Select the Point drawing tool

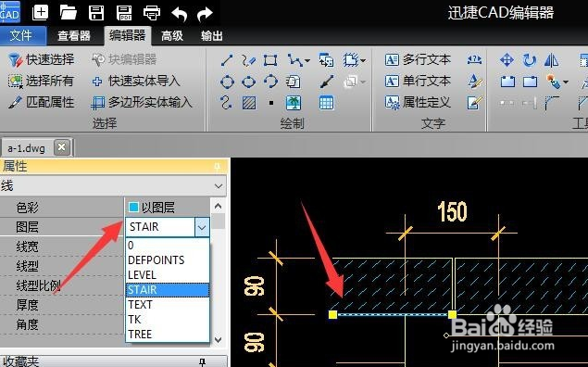271,103
